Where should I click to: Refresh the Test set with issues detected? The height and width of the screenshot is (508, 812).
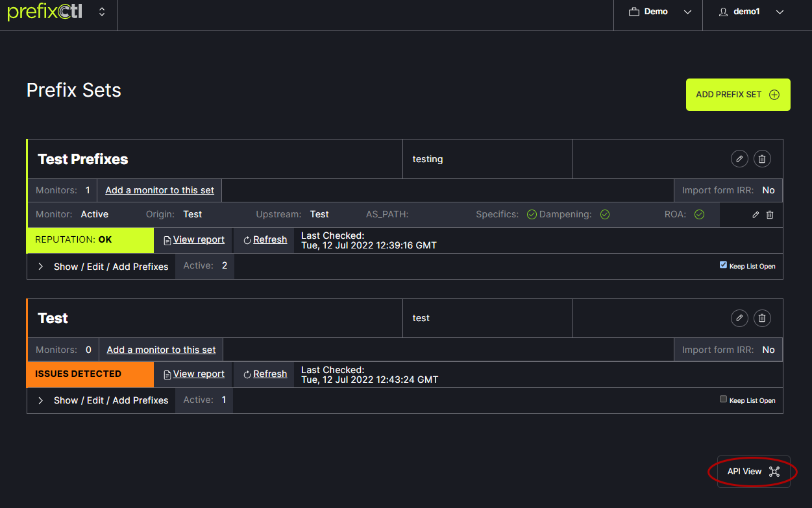[265, 374]
